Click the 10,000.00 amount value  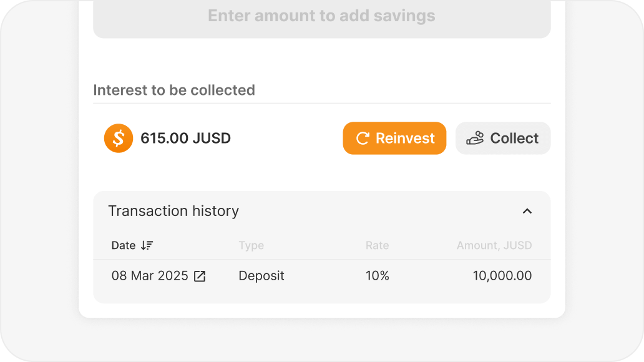[502, 276]
